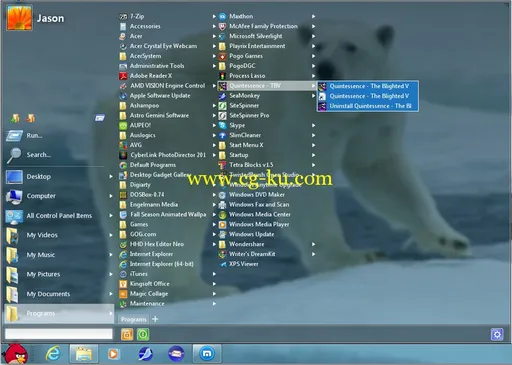This screenshot has height=365, width=512.
Task: Open Microsoft Silverlight folder entry
Action: (267, 36)
